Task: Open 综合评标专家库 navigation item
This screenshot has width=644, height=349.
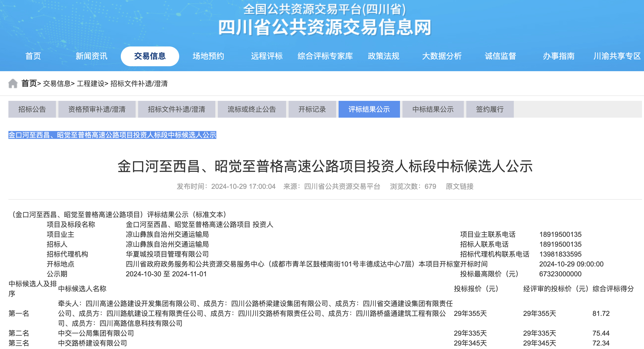Action: pyautogui.click(x=325, y=56)
